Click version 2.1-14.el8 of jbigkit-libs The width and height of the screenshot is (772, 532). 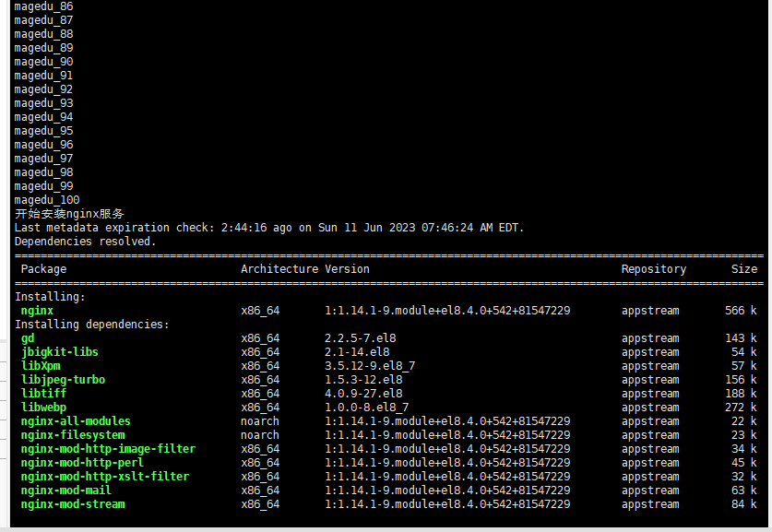coord(357,352)
